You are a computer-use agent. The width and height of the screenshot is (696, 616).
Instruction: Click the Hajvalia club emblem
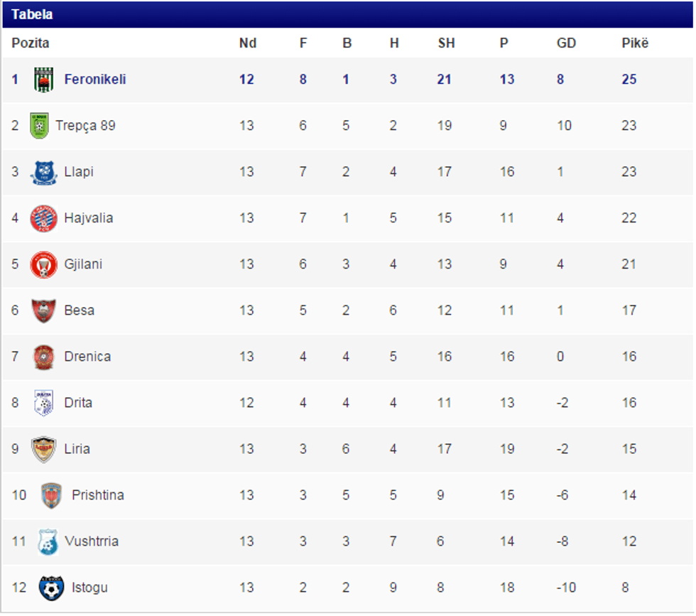pyautogui.click(x=43, y=218)
